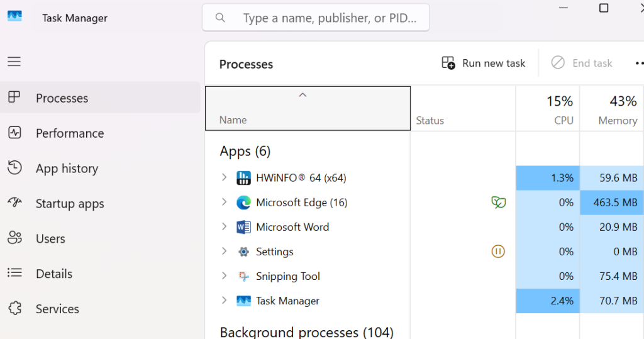Click the Task Manager logo in title bar

(x=15, y=16)
